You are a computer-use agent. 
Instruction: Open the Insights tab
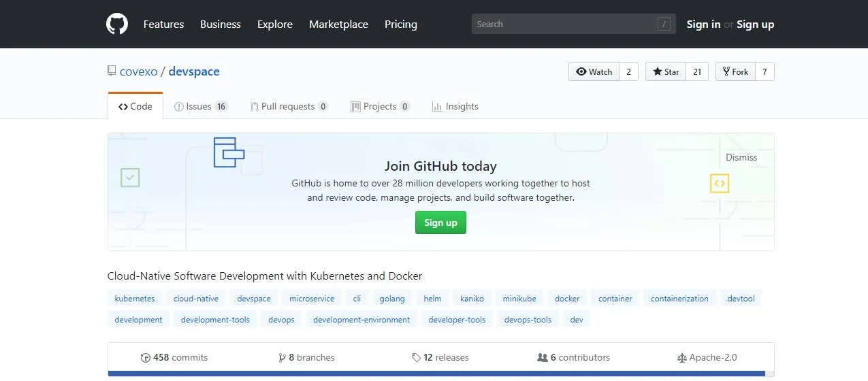[x=455, y=106]
